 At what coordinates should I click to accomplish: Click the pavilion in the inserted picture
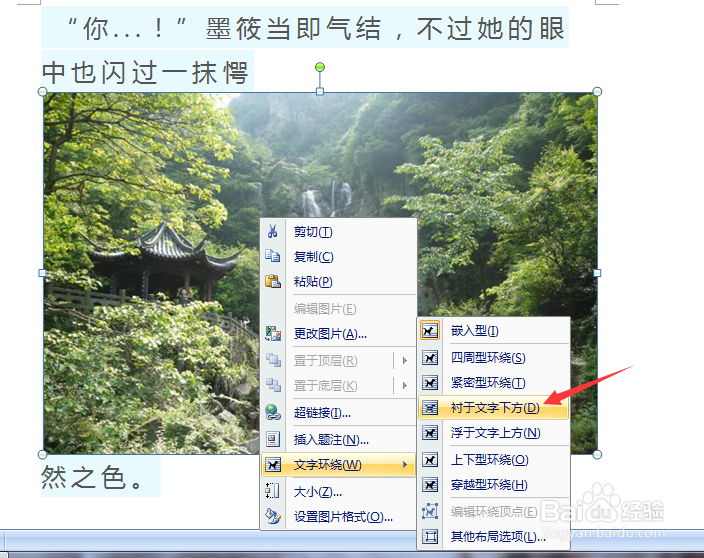[164, 258]
